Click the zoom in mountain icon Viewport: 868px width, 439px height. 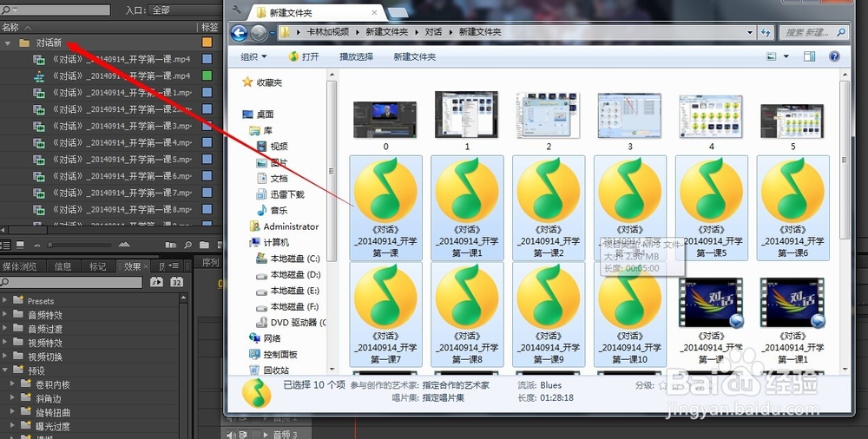tap(124, 245)
